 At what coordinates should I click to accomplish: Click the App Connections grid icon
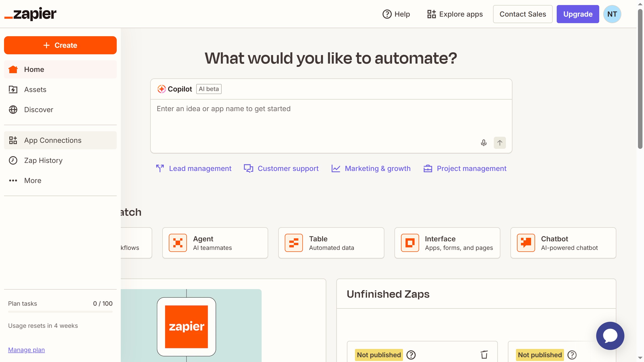tap(13, 140)
